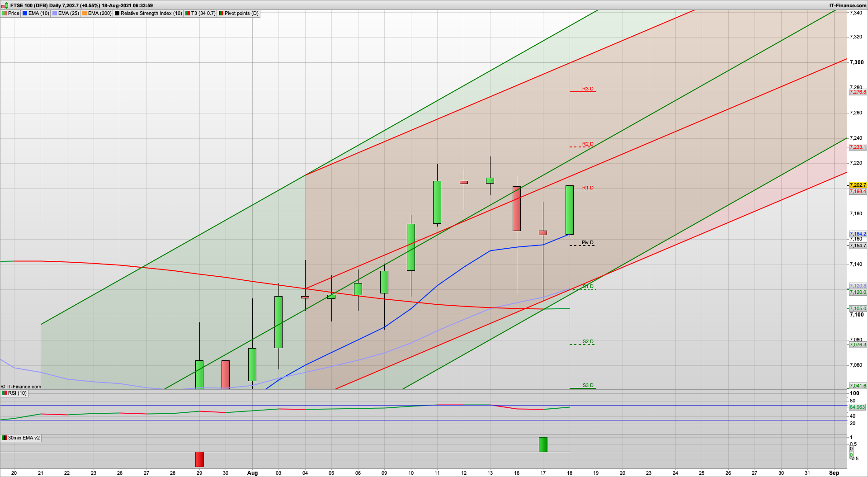
Task: Click the 30min EMA v2 panel label
Action: [21, 438]
